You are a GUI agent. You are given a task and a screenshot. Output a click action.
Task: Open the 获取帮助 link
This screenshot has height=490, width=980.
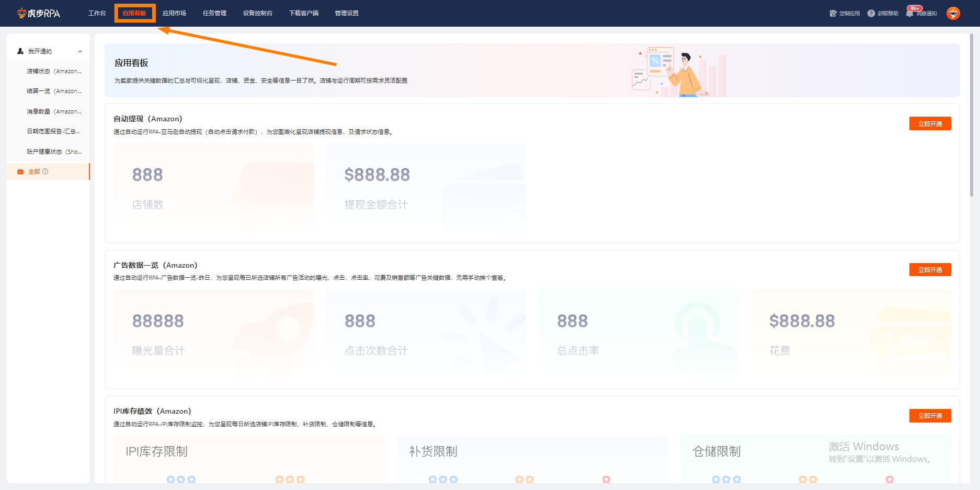click(x=887, y=14)
